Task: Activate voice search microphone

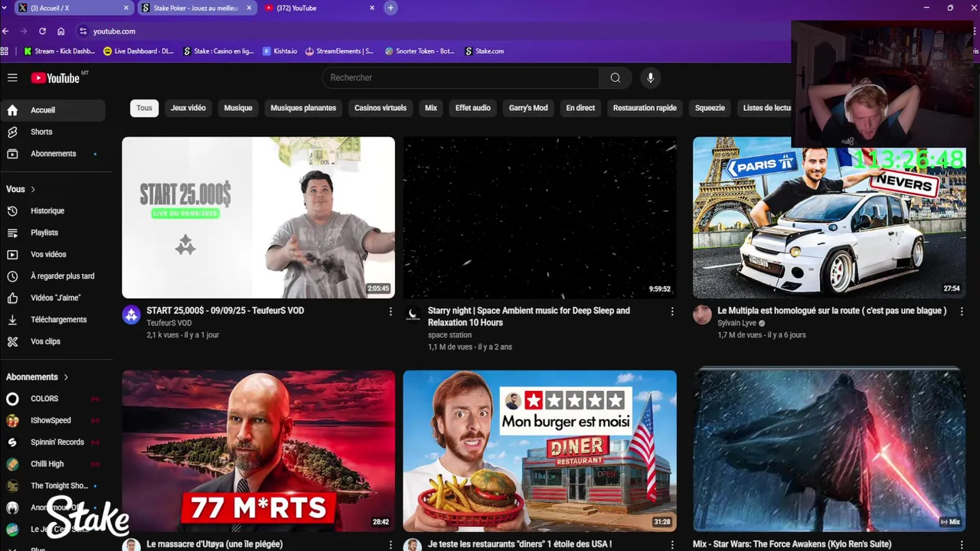Action: [650, 77]
